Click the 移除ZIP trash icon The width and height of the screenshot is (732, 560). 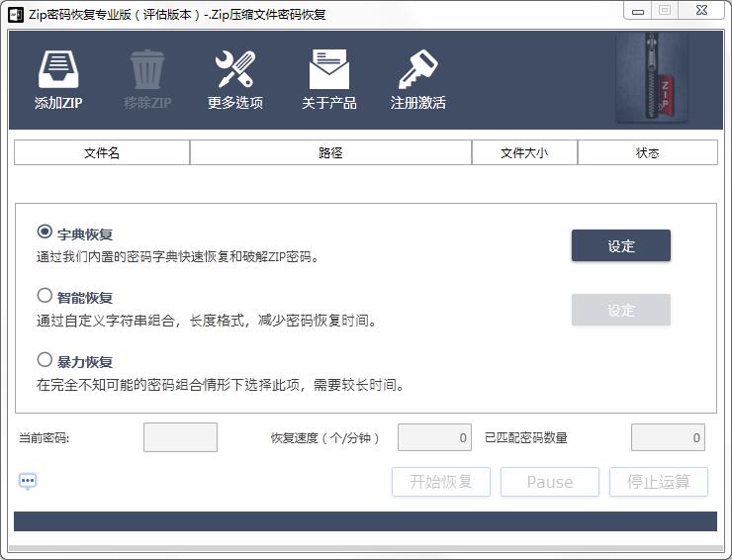click(147, 69)
